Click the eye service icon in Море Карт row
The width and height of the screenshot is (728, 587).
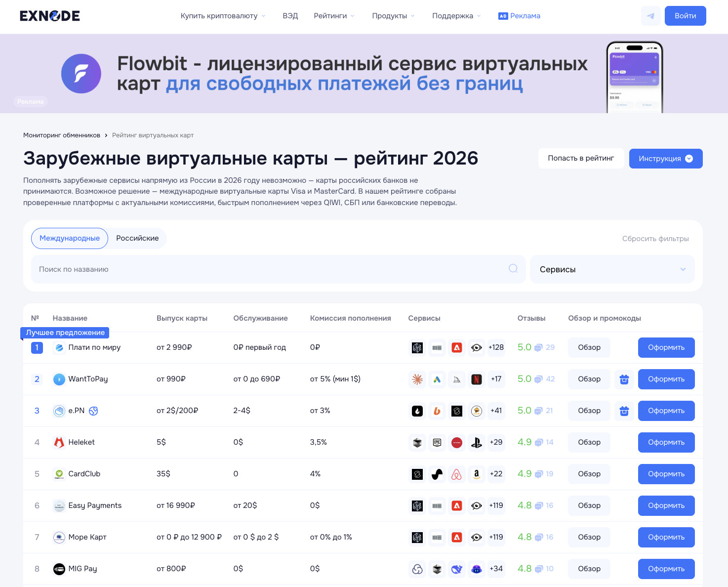[x=477, y=537]
